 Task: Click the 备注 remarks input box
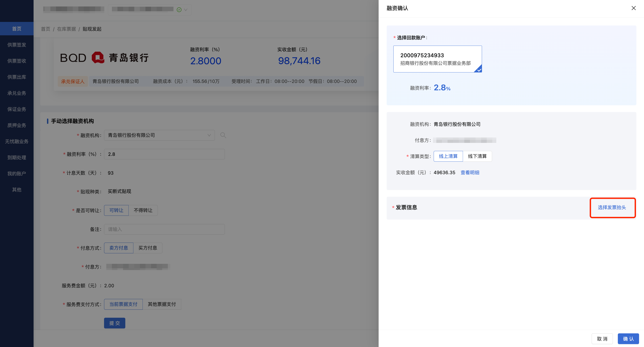[x=164, y=229]
